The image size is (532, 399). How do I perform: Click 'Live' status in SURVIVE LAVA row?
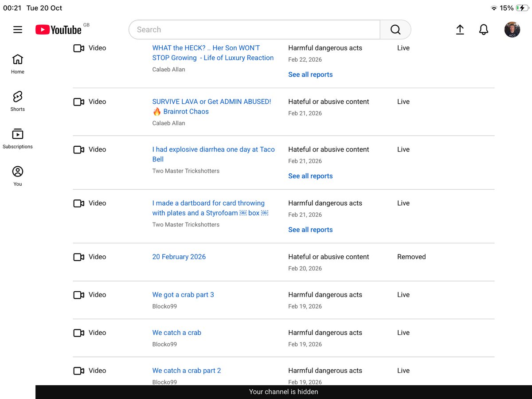coord(403,102)
